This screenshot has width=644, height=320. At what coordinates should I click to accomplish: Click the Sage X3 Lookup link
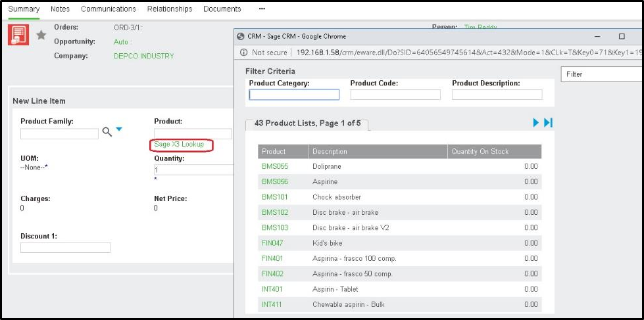pos(179,144)
